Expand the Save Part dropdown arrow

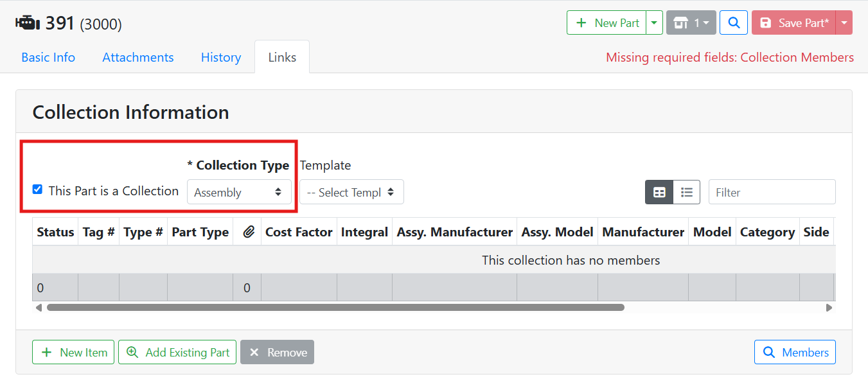pyautogui.click(x=844, y=22)
